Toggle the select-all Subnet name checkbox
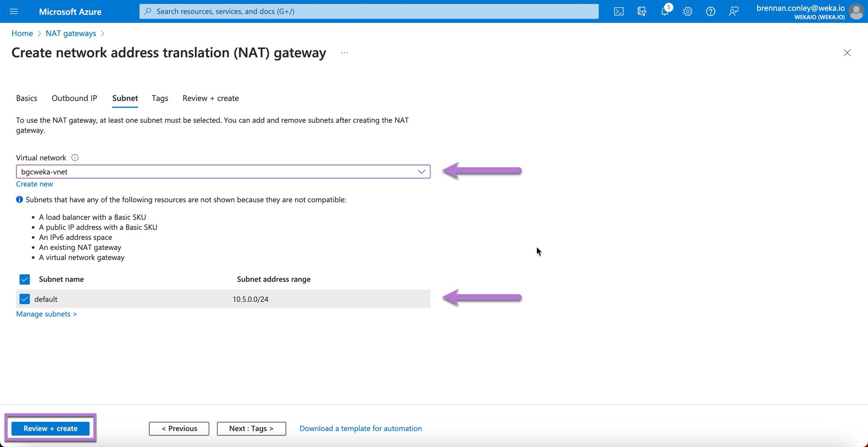The height and width of the screenshot is (447, 868). click(25, 279)
